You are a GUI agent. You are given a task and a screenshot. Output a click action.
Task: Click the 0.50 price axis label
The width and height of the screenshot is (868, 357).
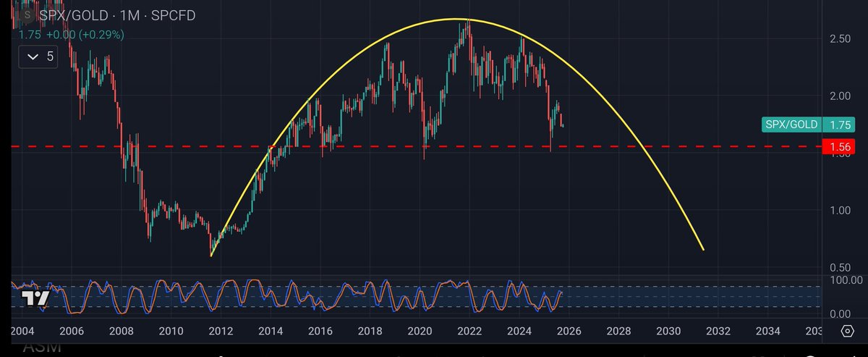coord(839,269)
